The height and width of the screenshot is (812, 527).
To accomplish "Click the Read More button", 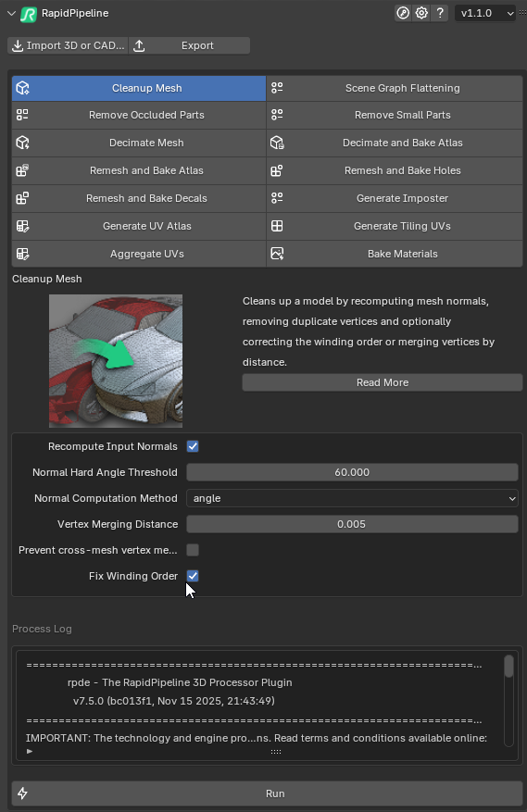I will tap(383, 382).
